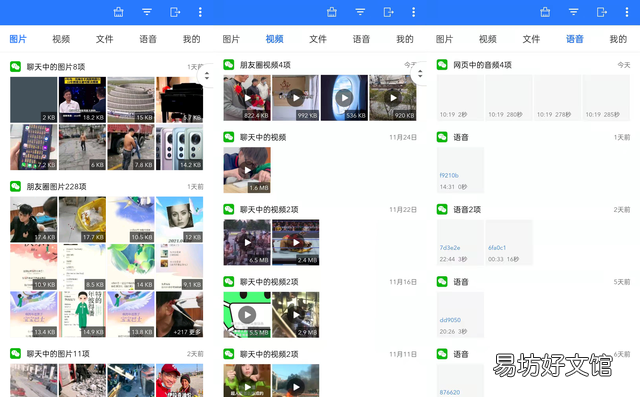The height and width of the screenshot is (397, 640).
Task: Open the 17.4 KB picture in 朋友圈图片
Action: tap(33, 220)
